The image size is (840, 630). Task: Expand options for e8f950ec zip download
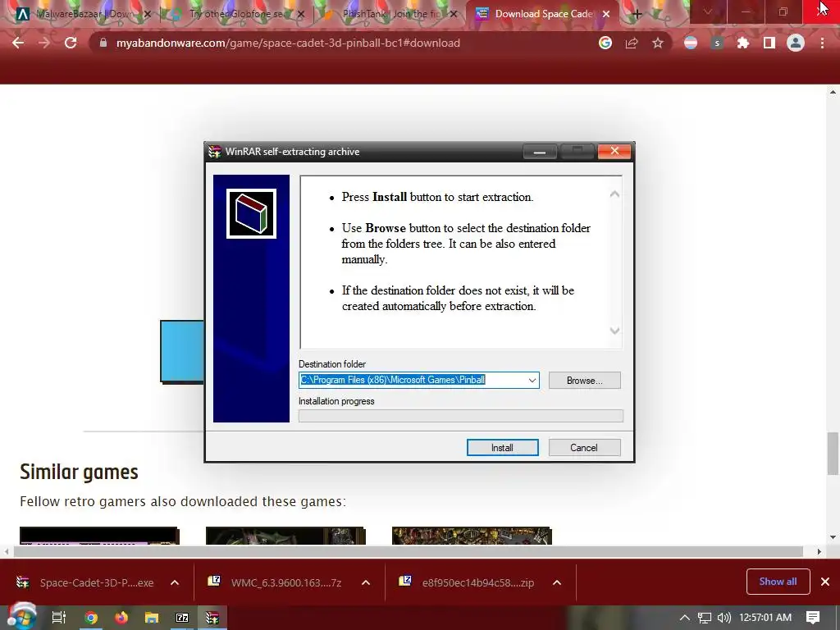coord(557,582)
